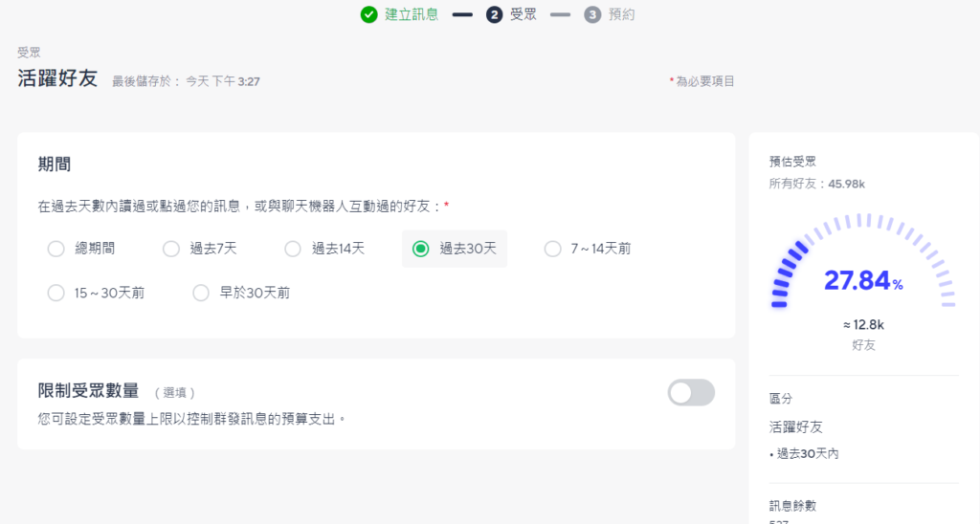Choose the 7～14天前 radio option
The width and height of the screenshot is (980, 524).
click(552, 249)
